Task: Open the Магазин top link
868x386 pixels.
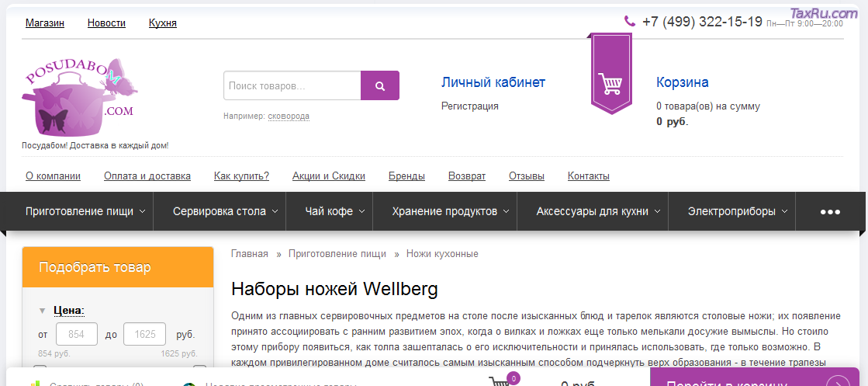Action: pyautogui.click(x=45, y=23)
